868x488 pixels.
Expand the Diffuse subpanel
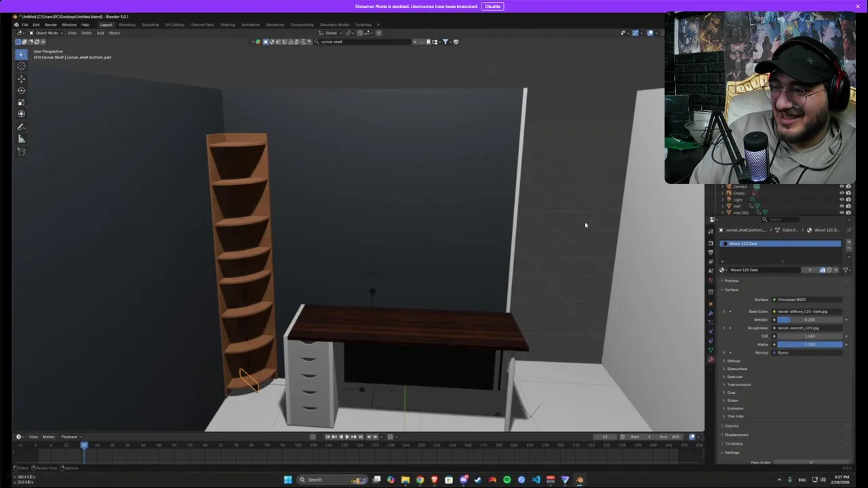point(733,361)
